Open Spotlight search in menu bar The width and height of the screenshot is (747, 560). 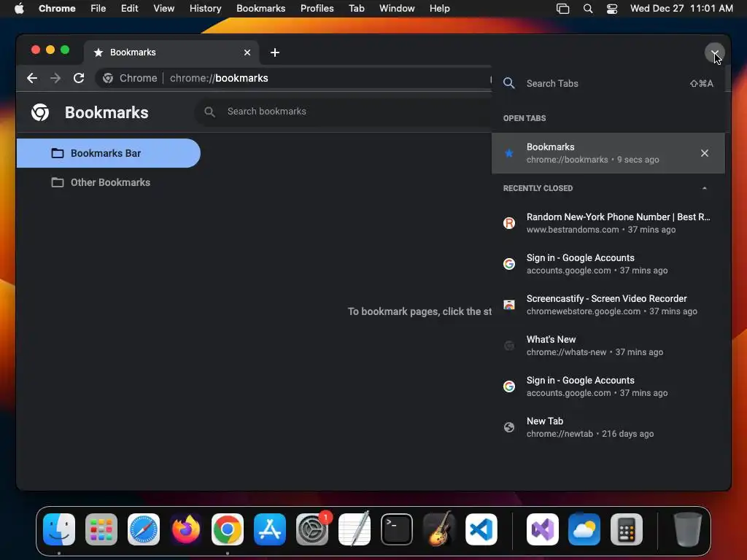pyautogui.click(x=588, y=9)
